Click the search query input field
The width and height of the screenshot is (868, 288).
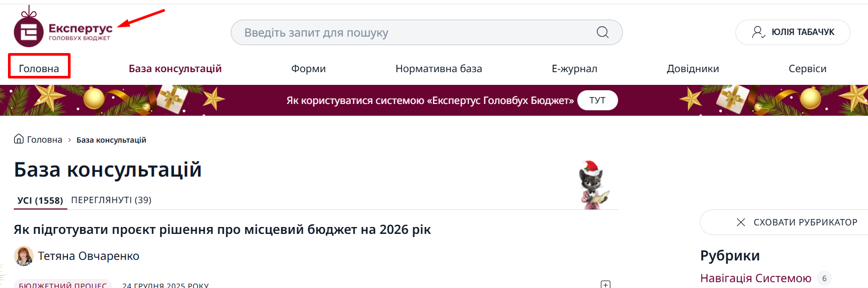414,33
